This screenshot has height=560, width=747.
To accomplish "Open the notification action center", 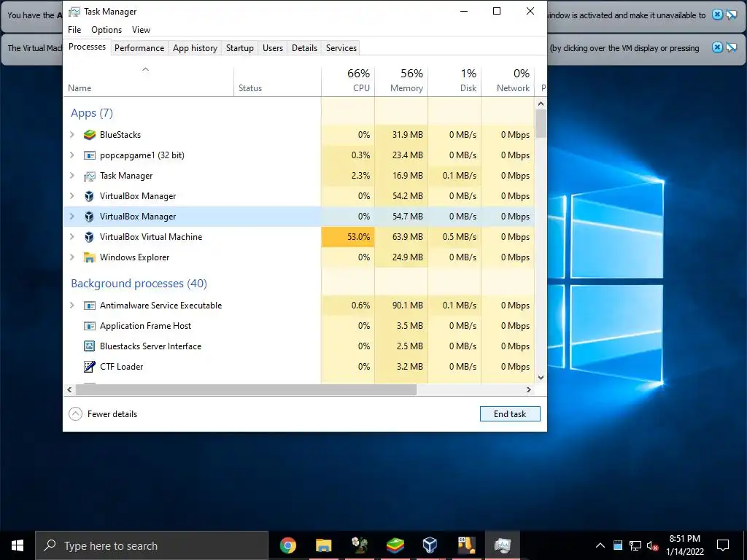I will [x=723, y=545].
